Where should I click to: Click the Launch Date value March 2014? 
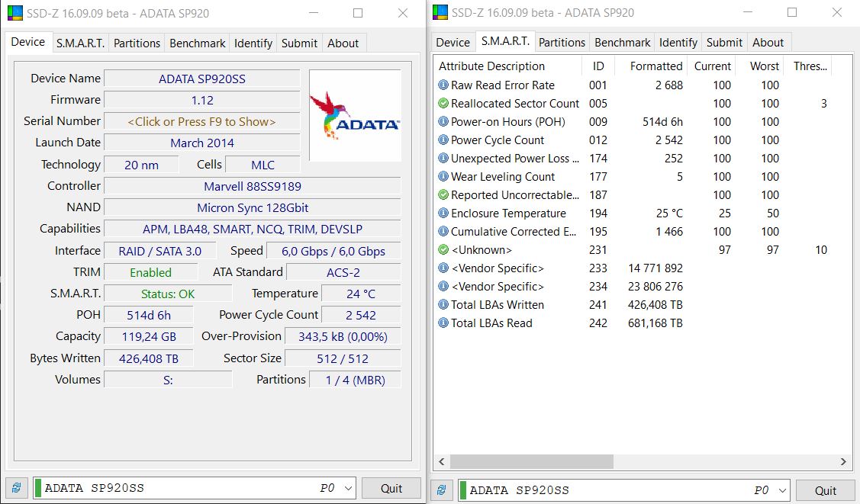click(x=201, y=143)
